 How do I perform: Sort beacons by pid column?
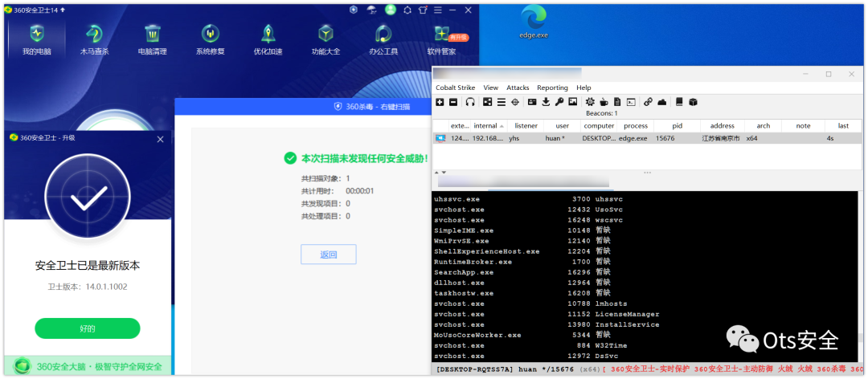pyautogui.click(x=677, y=125)
